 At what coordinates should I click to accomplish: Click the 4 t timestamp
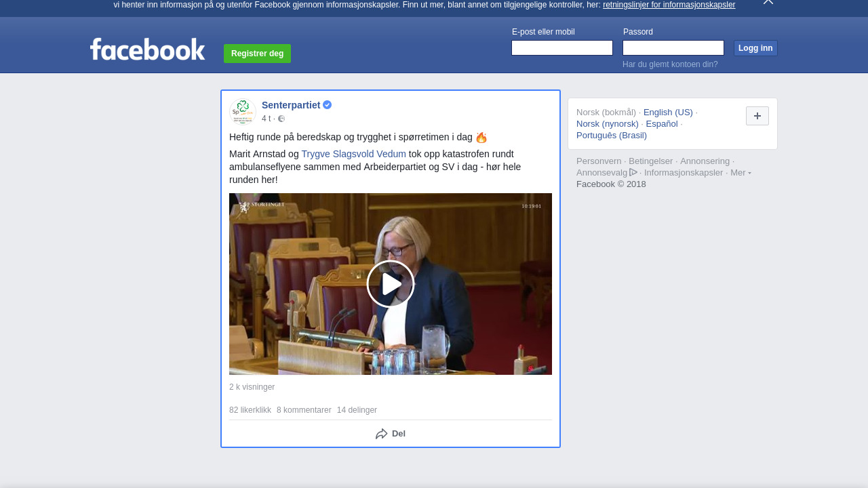pyautogui.click(x=266, y=119)
